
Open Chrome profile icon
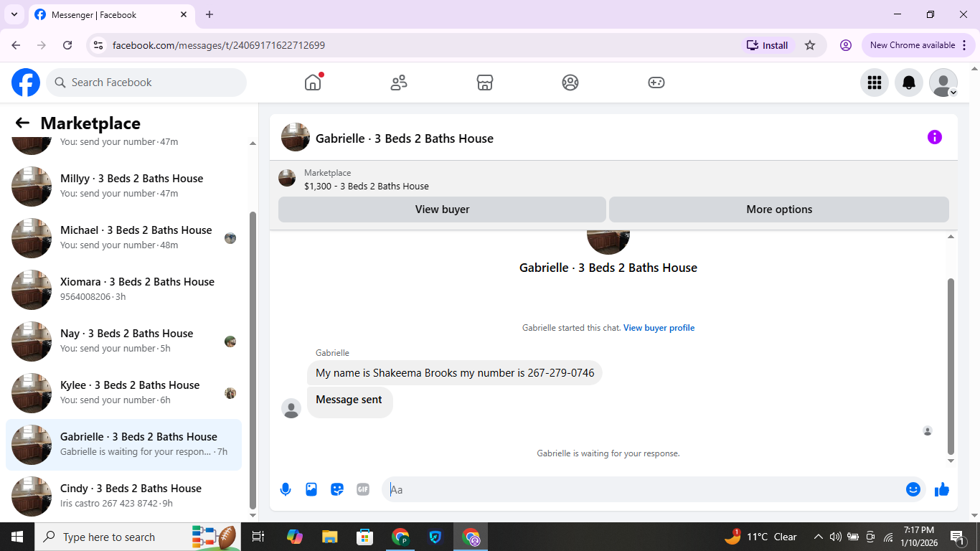846,45
